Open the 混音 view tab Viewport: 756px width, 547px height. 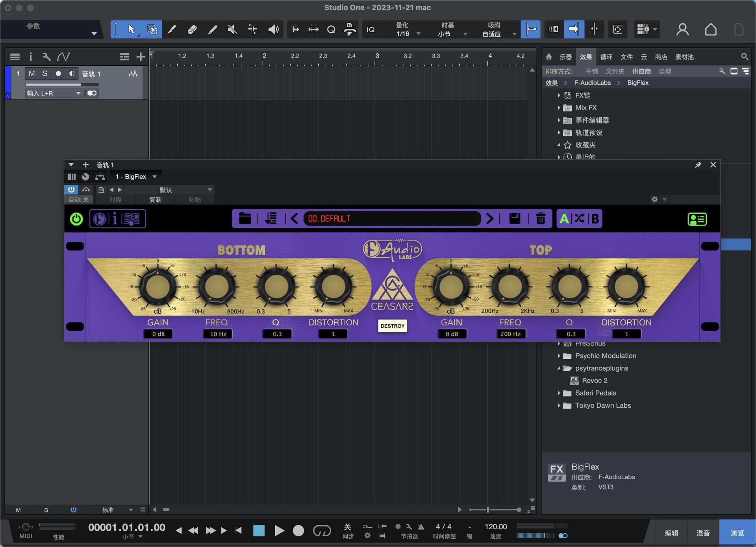pyautogui.click(x=703, y=533)
